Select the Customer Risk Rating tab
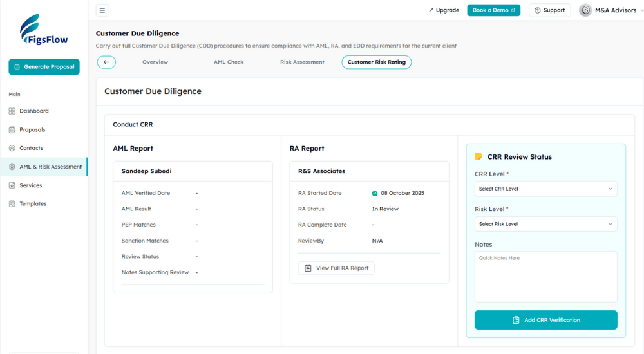 pyautogui.click(x=377, y=62)
